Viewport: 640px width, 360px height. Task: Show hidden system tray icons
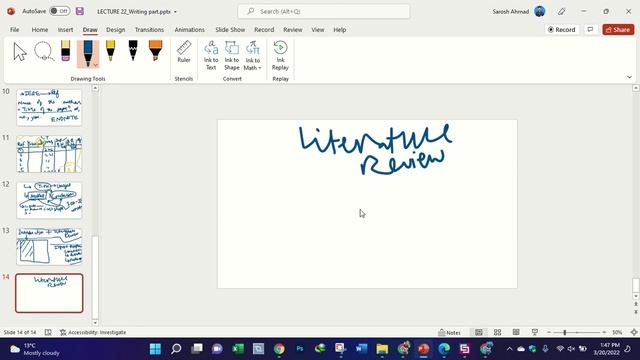pyautogui.click(x=509, y=349)
